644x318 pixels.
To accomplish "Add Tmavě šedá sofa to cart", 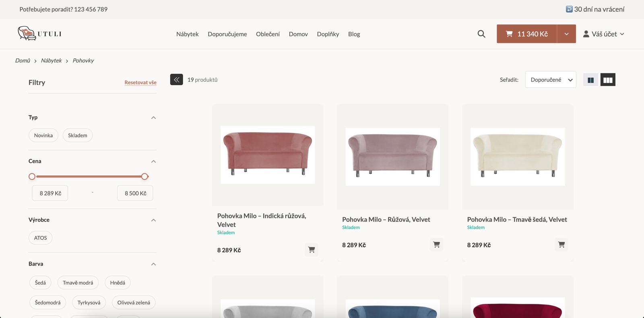I will point(561,245).
